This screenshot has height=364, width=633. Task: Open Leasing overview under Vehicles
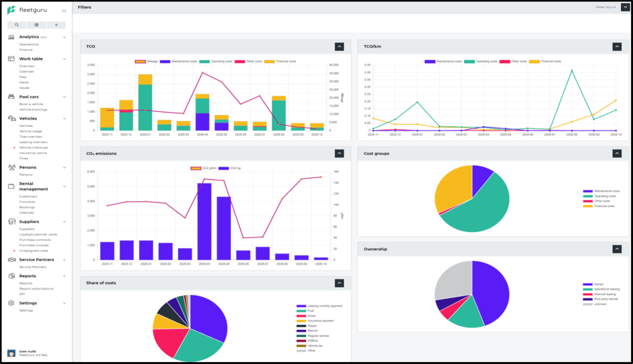33,142
